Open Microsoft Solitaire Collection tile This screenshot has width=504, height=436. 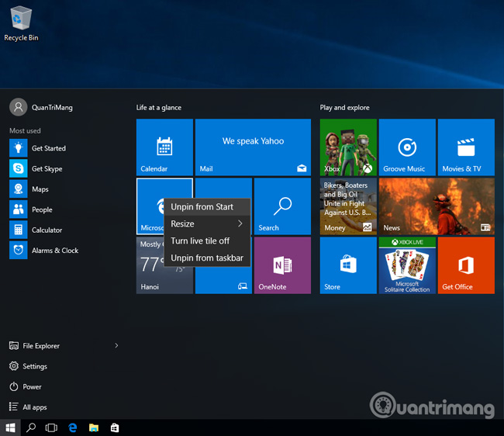point(407,265)
